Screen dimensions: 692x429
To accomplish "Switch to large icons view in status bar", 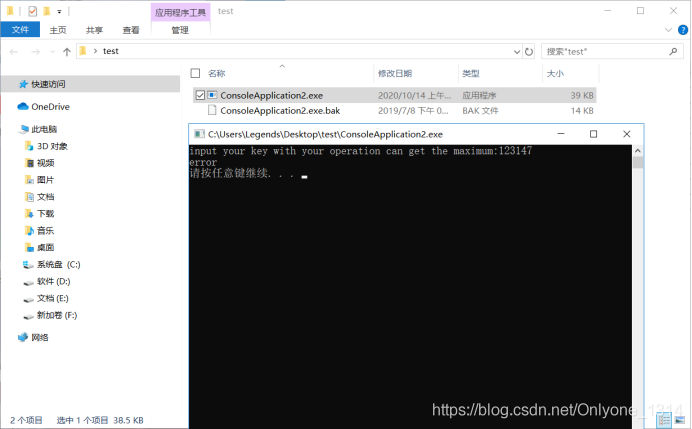I will 680,420.
